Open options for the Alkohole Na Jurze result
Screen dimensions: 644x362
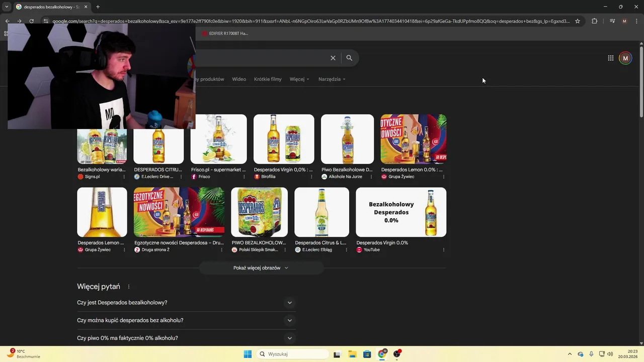click(371, 176)
